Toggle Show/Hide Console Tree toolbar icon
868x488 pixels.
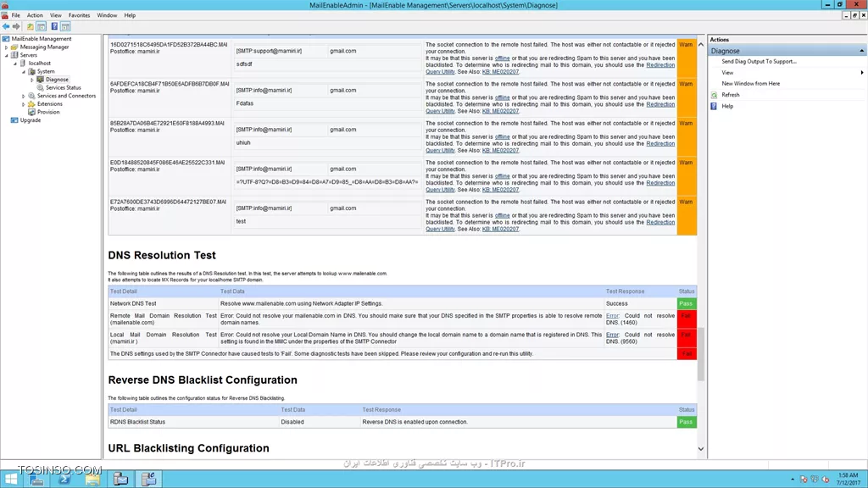coord(42,26)
